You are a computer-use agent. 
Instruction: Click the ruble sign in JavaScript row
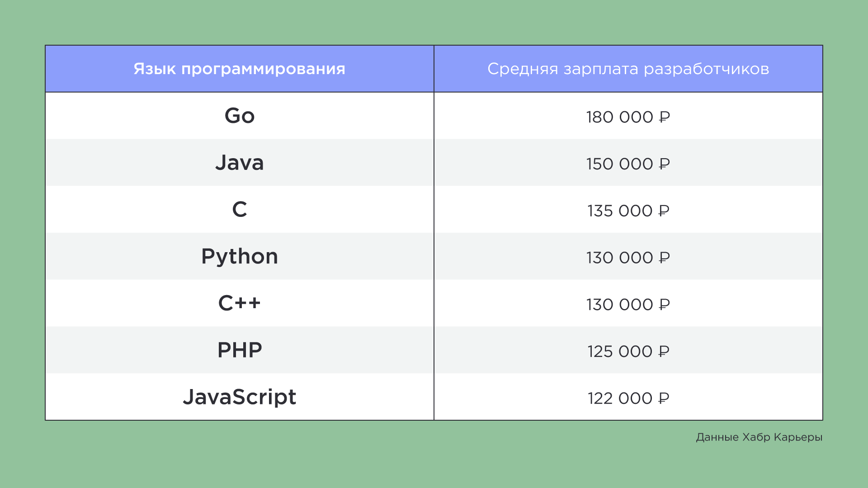(663, 399)
